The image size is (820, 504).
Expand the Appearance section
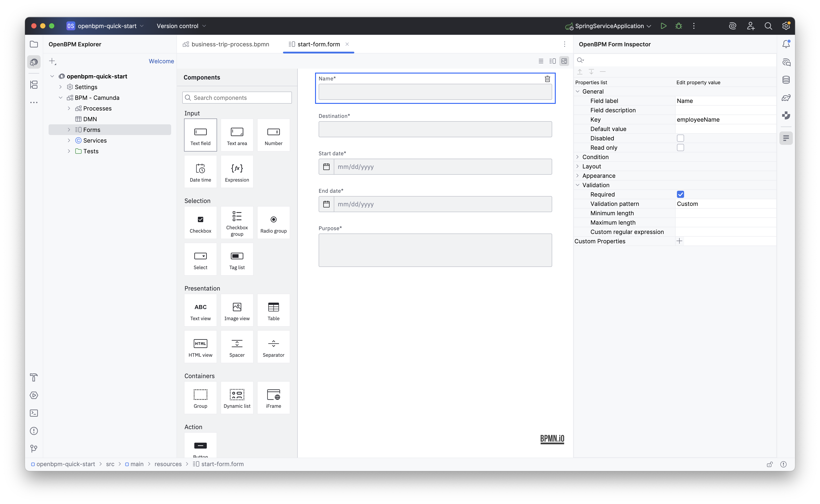pyautogui.click(x=578, y=176)
